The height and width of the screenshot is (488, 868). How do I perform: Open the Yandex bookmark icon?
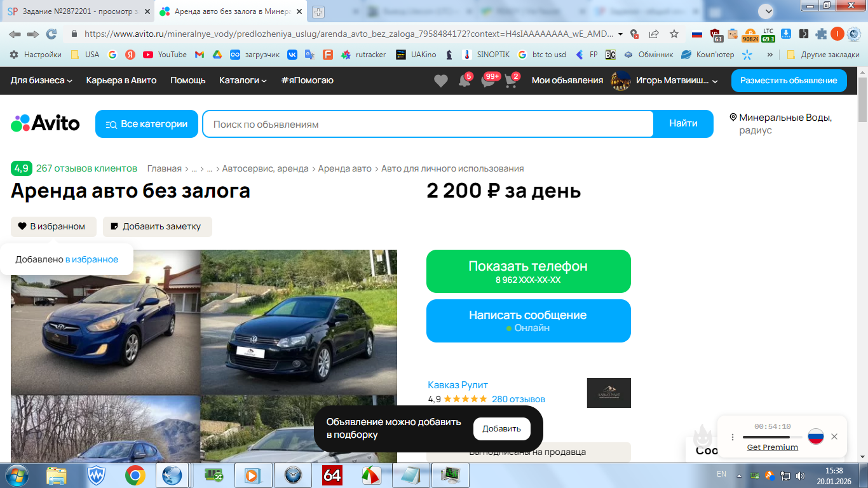130,55
